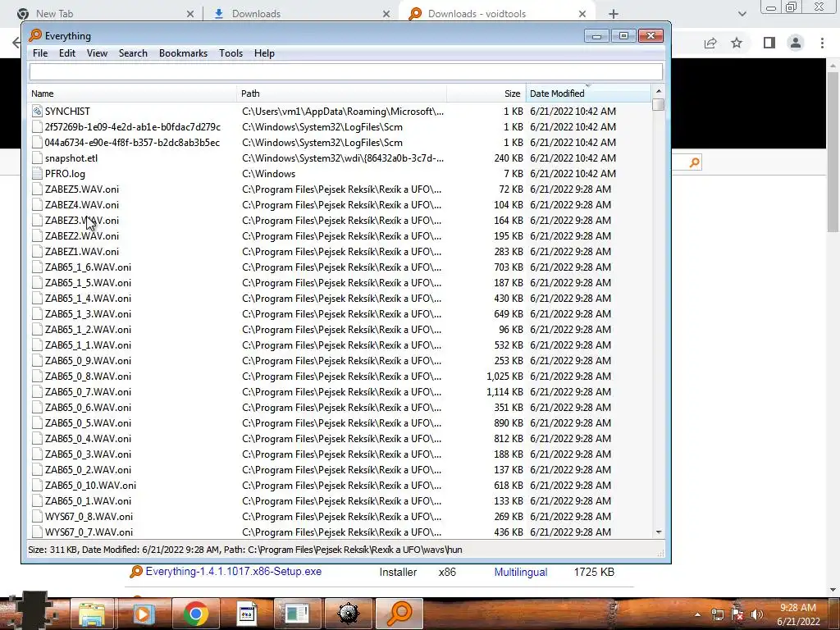Open the File menu in Everything
The width and height of the screenshot is (840, 630).
pos(40,53)
